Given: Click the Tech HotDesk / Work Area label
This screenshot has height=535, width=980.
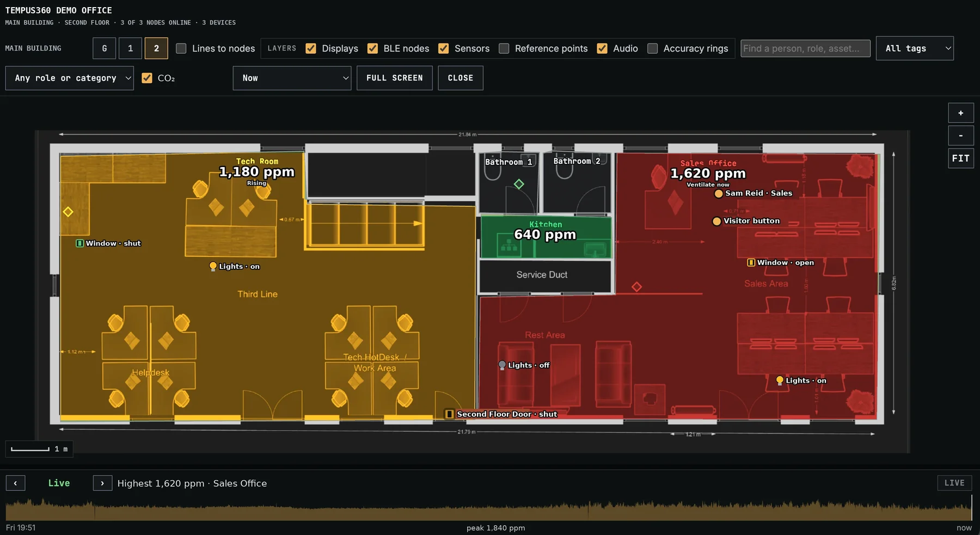Looking at the screenshot, I should (375, 362).
